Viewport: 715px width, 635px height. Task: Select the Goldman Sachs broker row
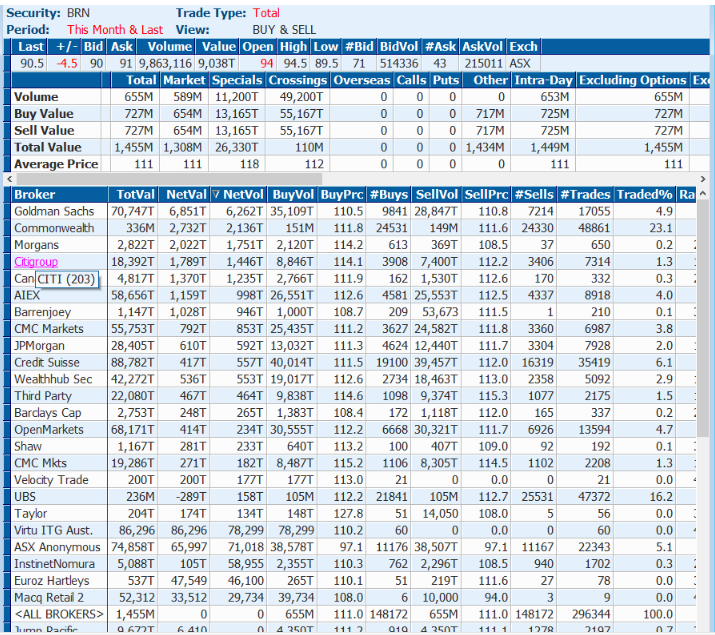(x=54, y=212)
